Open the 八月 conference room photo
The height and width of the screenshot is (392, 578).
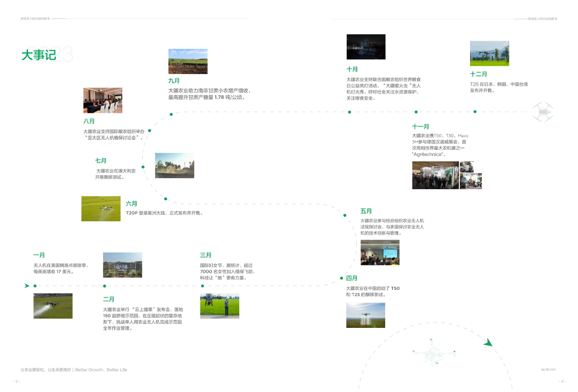103,100
